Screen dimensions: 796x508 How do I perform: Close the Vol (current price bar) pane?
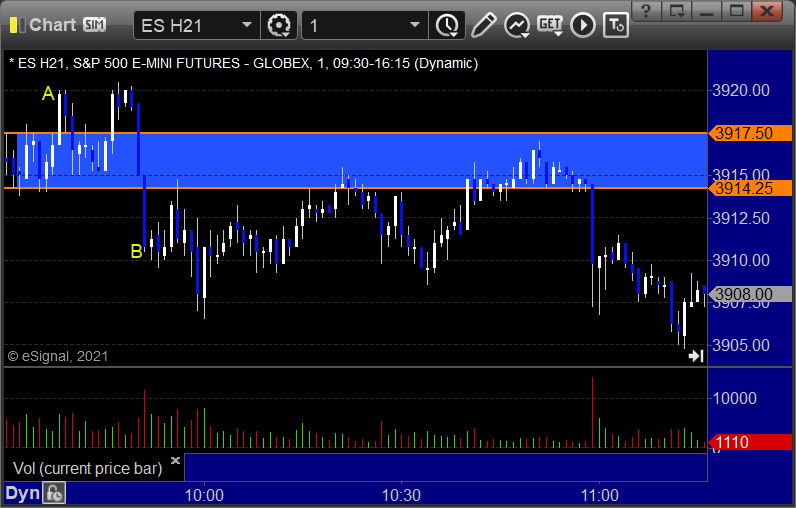point(175,461)
